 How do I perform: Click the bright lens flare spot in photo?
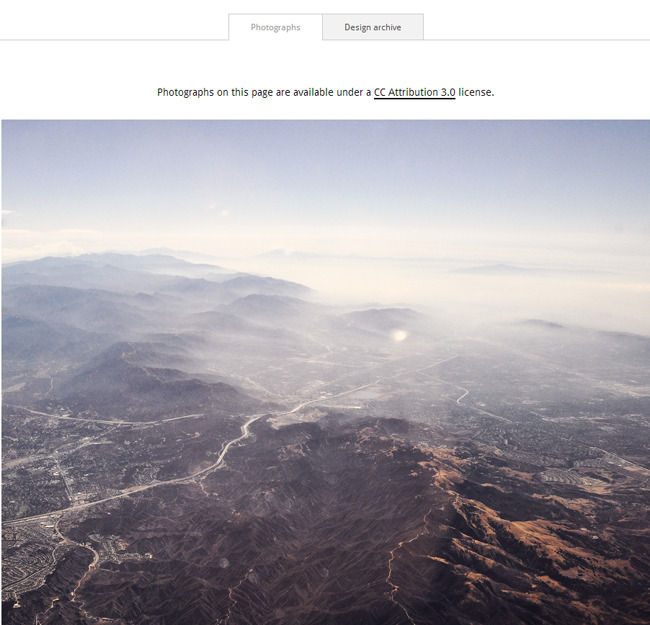(x=399, y=335)
